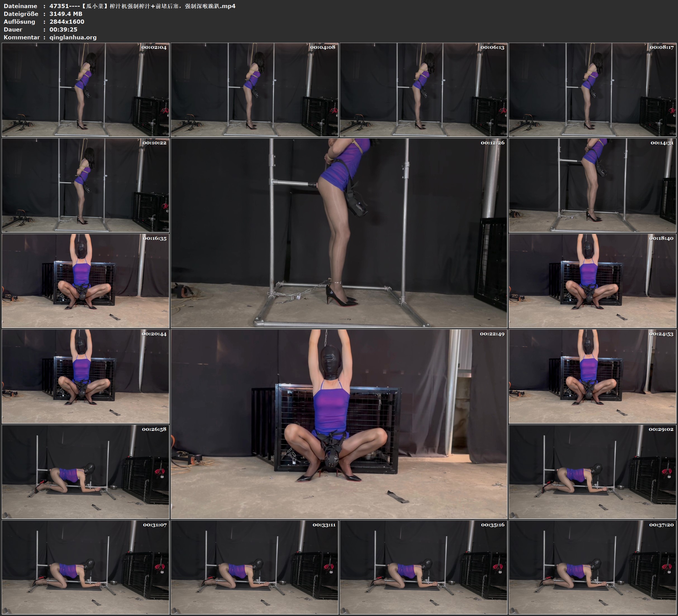This screenshot has width=678, height=616.
Task: Choose the 00:10:22 thumbnail
Action: pyautogui.click(x=85, y=185)
